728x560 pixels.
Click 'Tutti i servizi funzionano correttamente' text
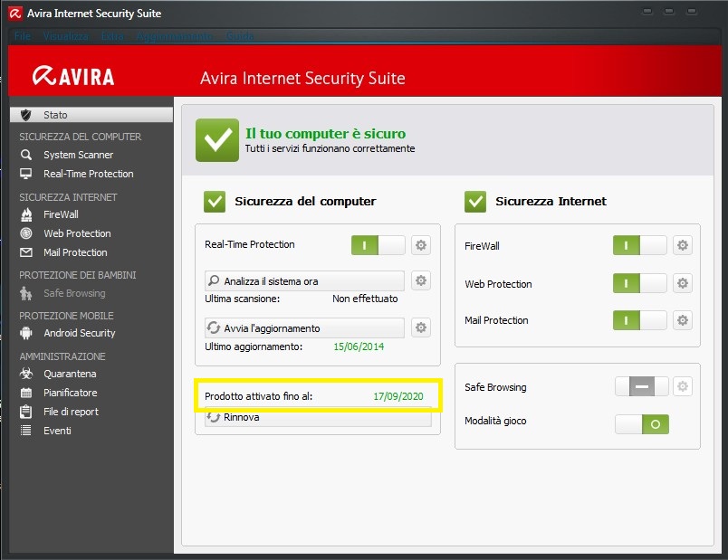pyautogui.click(x=330, y=148)
